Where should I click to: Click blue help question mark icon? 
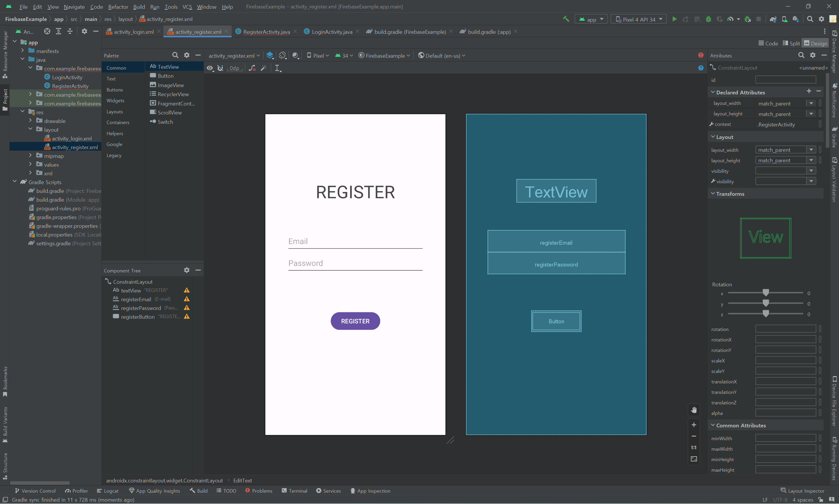point(701,68)
